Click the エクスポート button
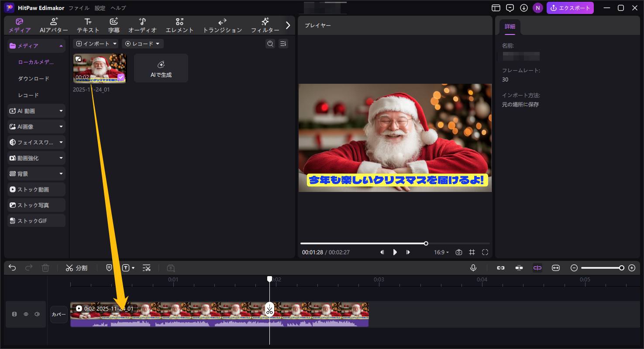The height and width of the screenshot is (349, 644). coord(570,8)
